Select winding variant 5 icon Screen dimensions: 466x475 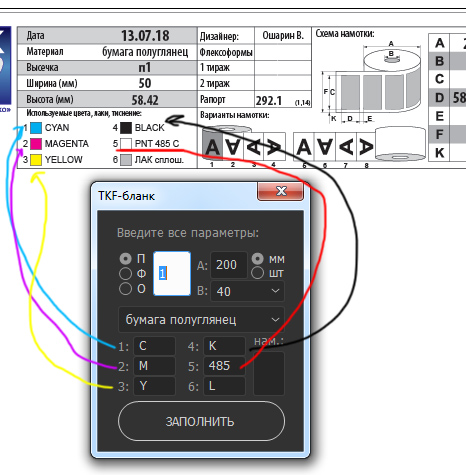(304, 147)
